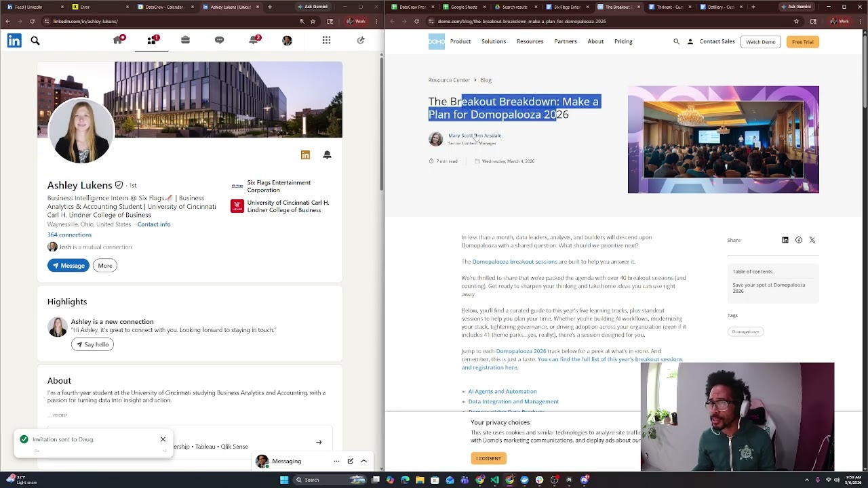
Task: Click the LinkedIn logo
Action: tap(14, 41)
